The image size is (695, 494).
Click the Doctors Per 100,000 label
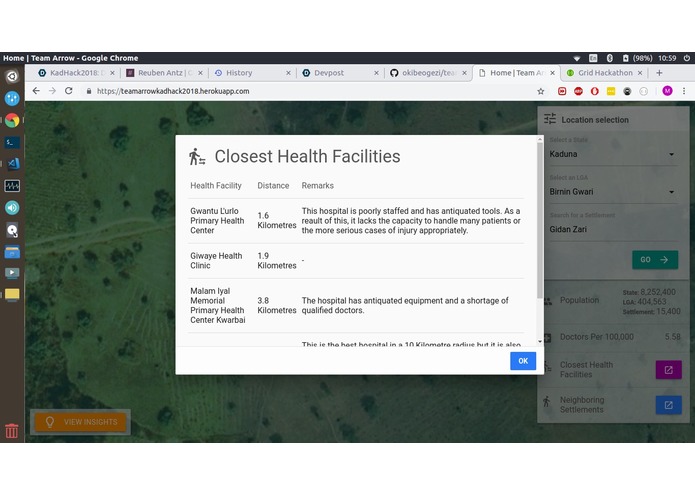click(x=597, y=337)
